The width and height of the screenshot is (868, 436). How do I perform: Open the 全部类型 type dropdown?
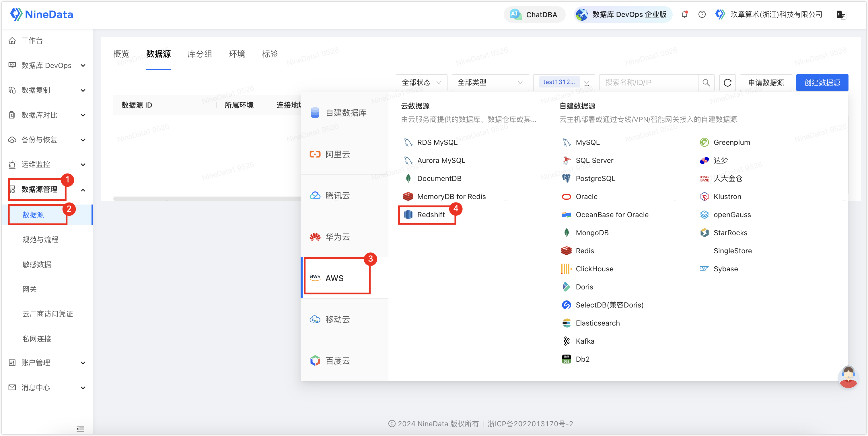[x=490, y=83]
